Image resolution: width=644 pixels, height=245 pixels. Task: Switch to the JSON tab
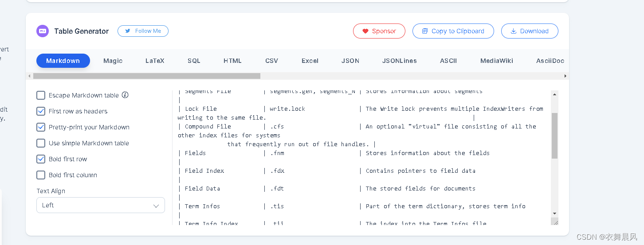coord(350,61)
